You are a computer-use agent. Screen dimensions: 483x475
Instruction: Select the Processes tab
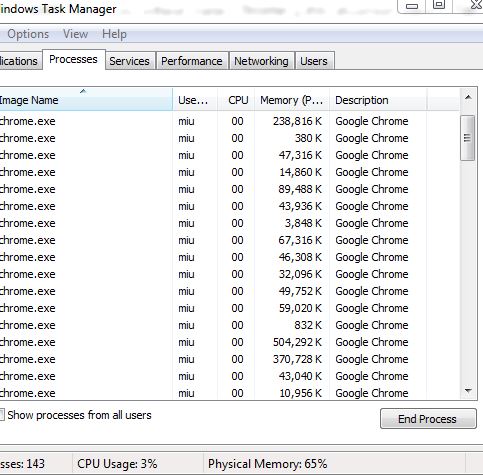73,59
